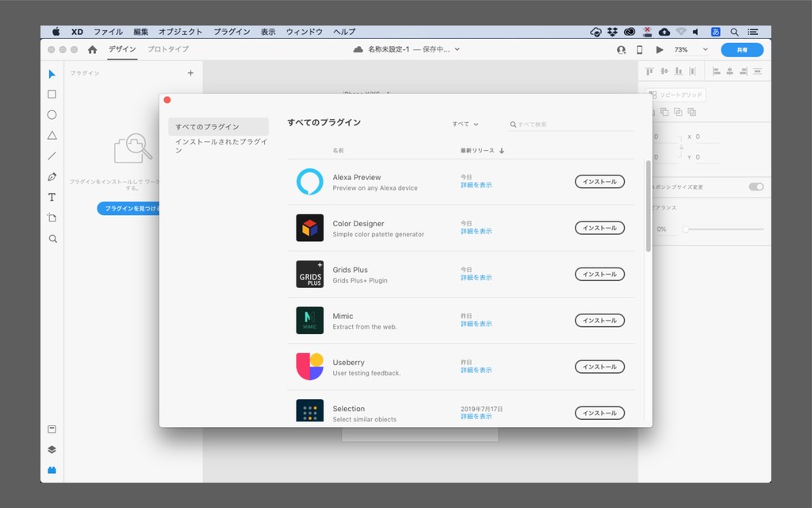Align top edges icon
The height and width of the screenshot is (508, 812).
coord(649,71)
